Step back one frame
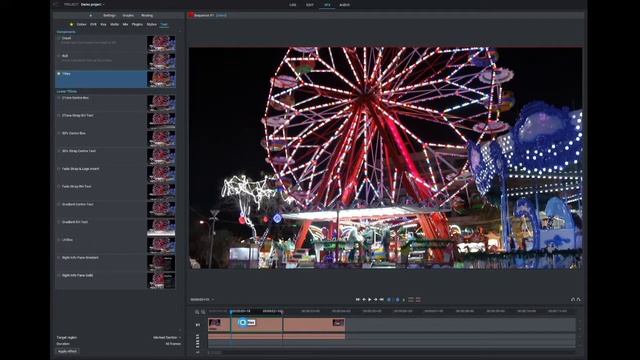The height and width of the screenshot is (360, 640). click(364, 300)
